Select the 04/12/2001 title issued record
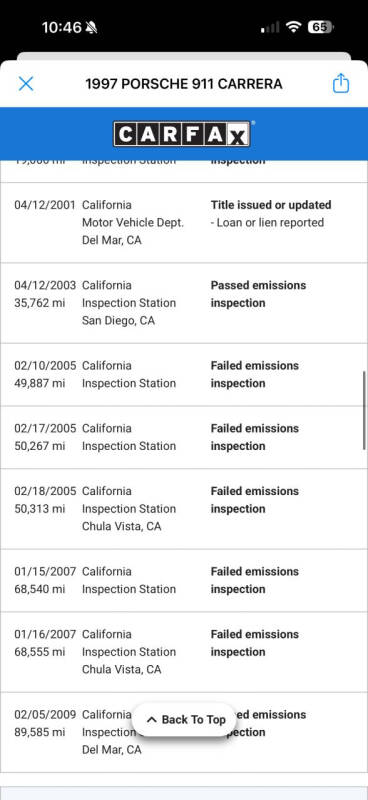This screenshot has width=368, height=800. click(184, 222)
